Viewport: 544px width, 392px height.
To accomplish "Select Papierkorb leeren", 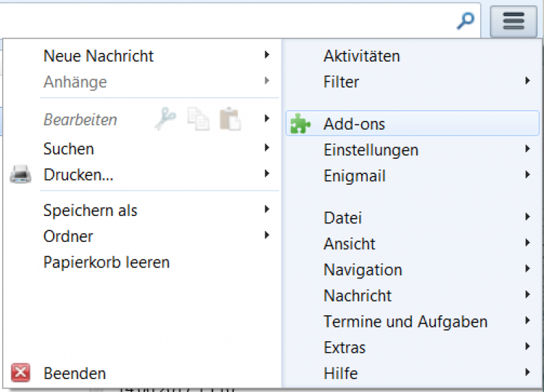I will pyautogui.click(x=106, y=262).
